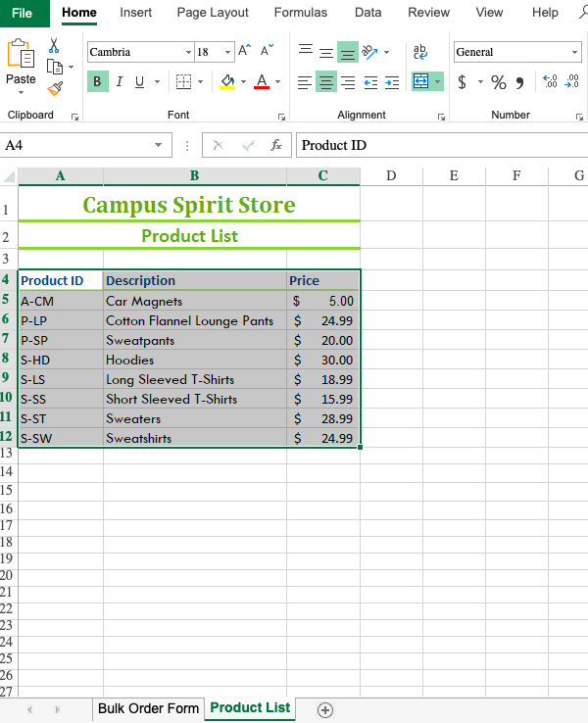Screen dimensions: 588x723
Task: Switch to the Data tab
Action: (x=368, y=13)
